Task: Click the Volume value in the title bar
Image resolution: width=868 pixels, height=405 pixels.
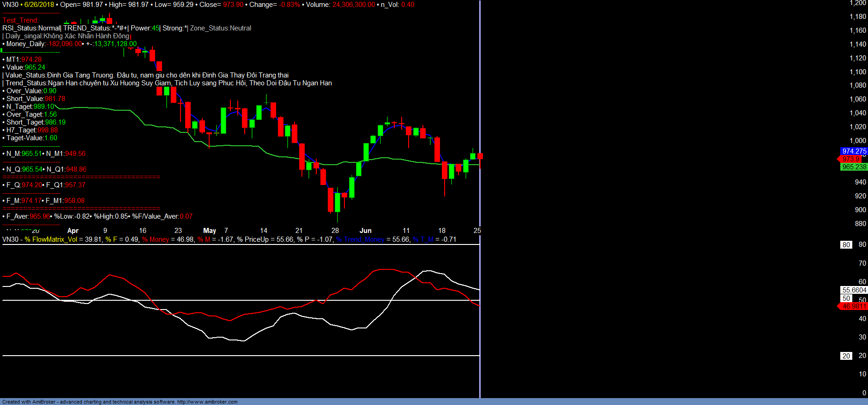Action: (353, 5)
